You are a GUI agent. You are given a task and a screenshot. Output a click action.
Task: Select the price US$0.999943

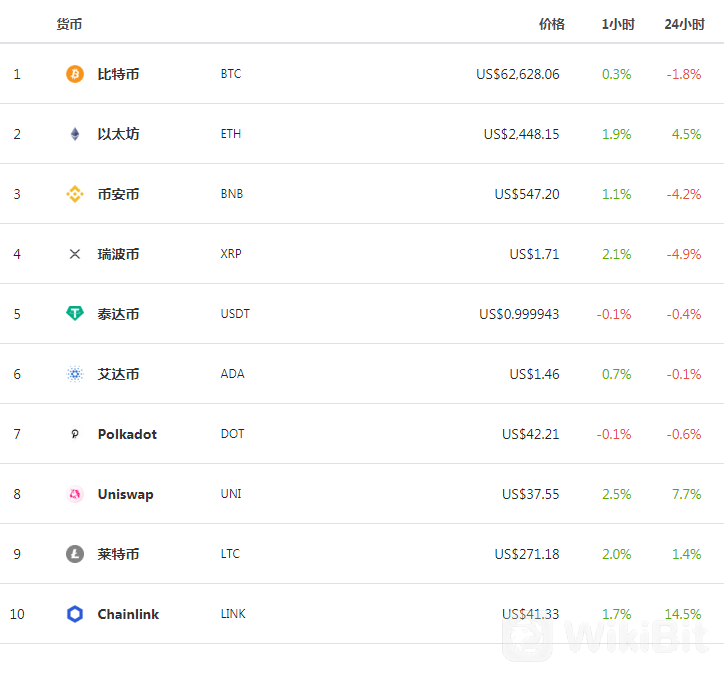[x=519, y=314]
